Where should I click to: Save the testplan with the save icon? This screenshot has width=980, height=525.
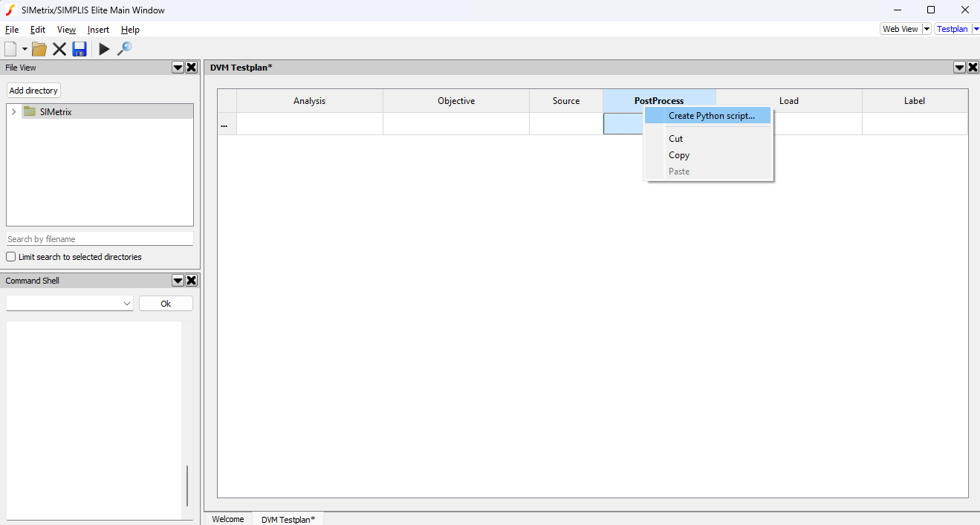tap(79, 49)
